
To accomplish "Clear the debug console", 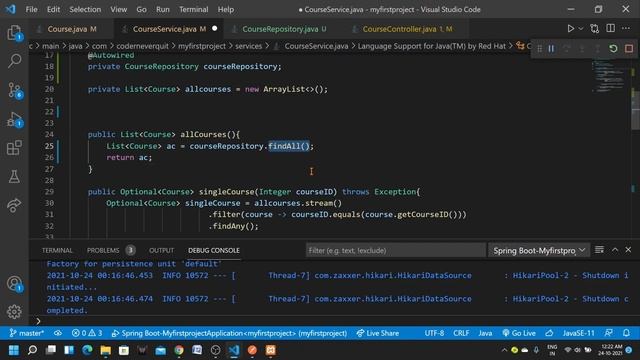I will [599, 250].
